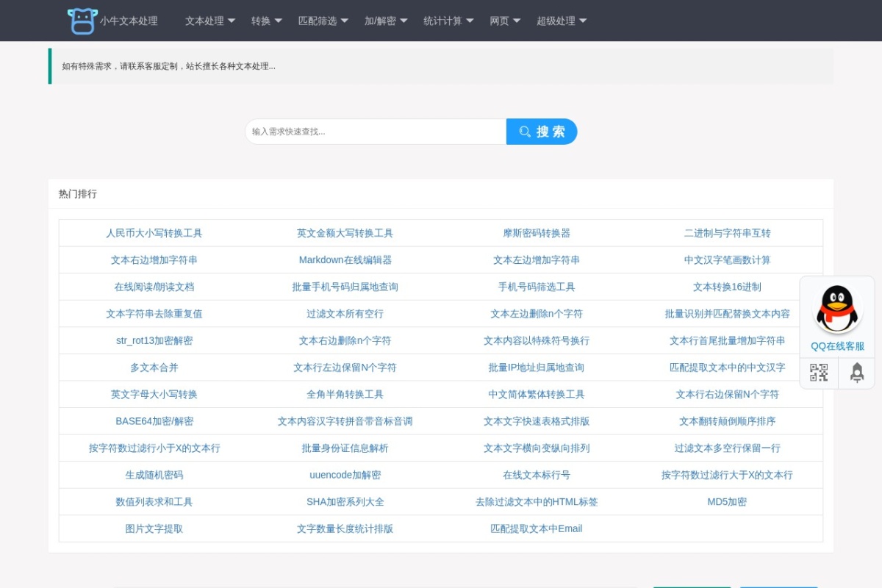The height and width of the screenshot is (588, 882).
Task: Open 二进制与字符串互转
Action: tap(728, 233)
